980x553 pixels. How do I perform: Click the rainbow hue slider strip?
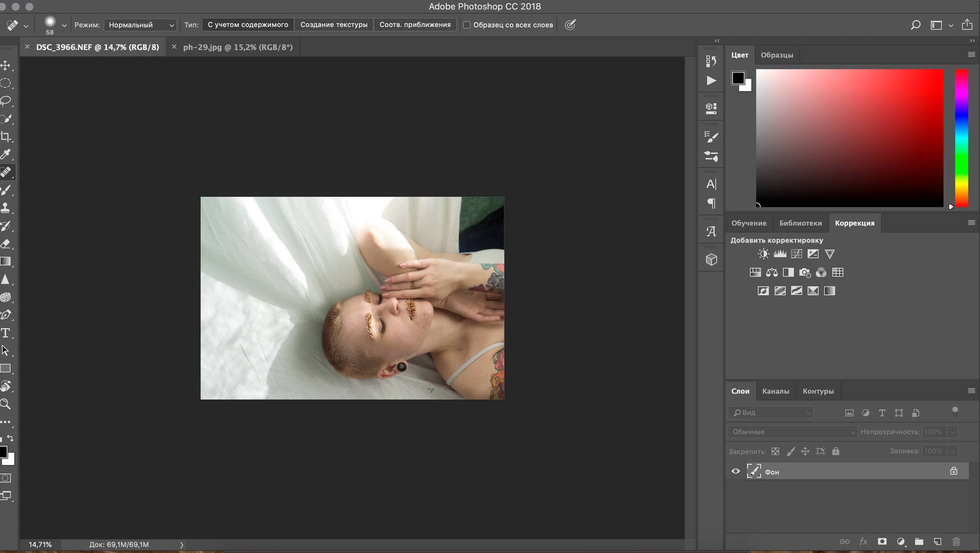pos(961,137)
